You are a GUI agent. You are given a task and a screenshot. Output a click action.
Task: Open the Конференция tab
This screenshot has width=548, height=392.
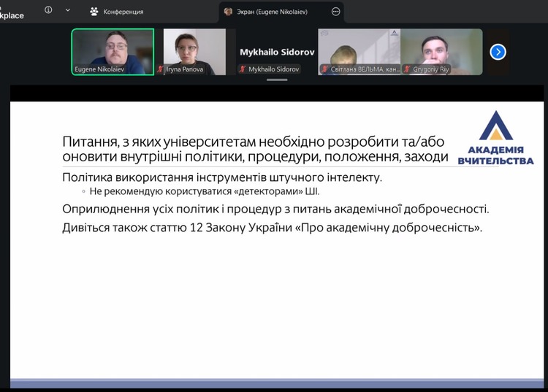(116, 12)
